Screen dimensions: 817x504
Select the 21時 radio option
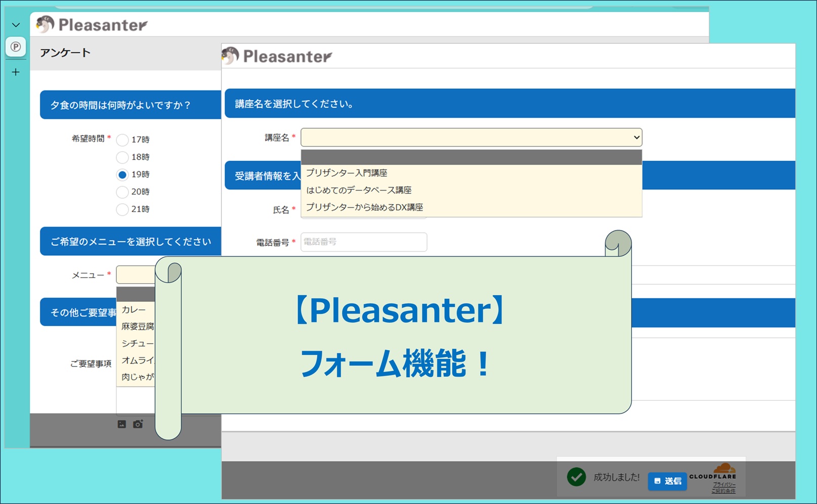coord(122,209)
